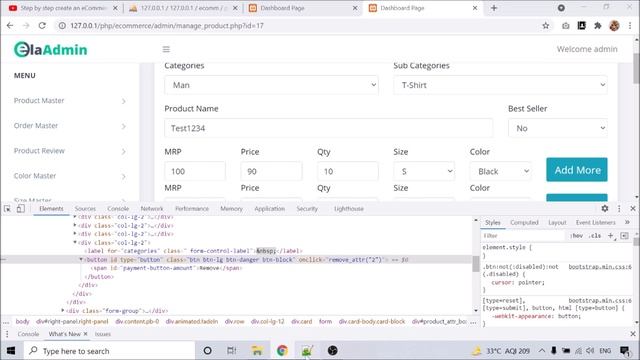Switch to the Event Listeners tab
This screenshot has height=360, width=640.
(596, 222)
